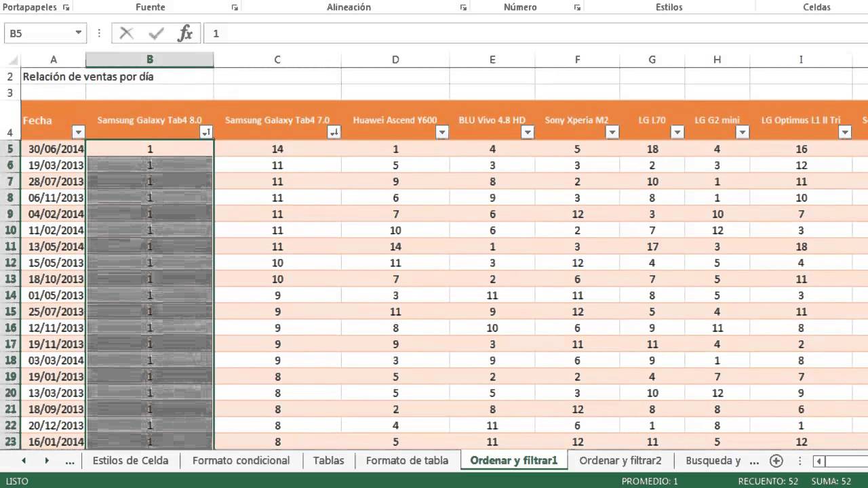Switch to Estilos de Celda sheet
Viewport: 868px width, 488px height.
(131, 460)
